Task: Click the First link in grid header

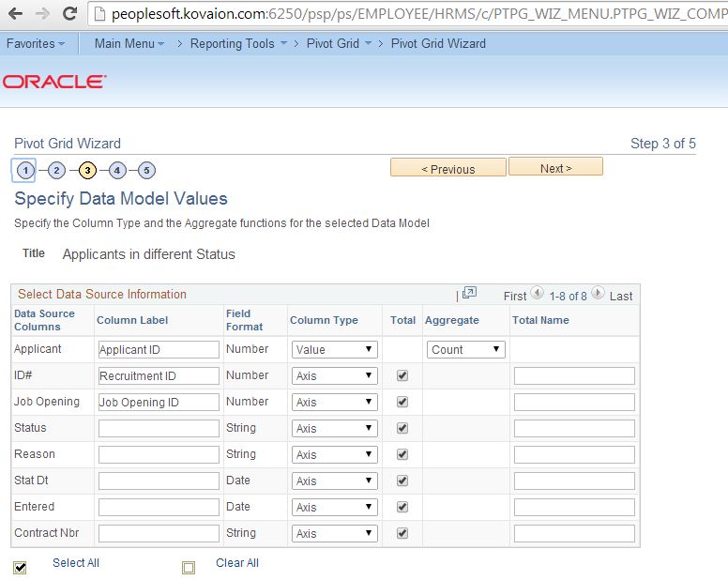Action: (x=515, y=297)
